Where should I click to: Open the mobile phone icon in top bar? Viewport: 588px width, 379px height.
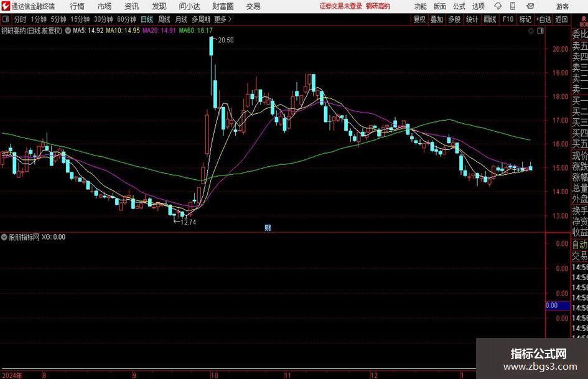click(513, 6)
